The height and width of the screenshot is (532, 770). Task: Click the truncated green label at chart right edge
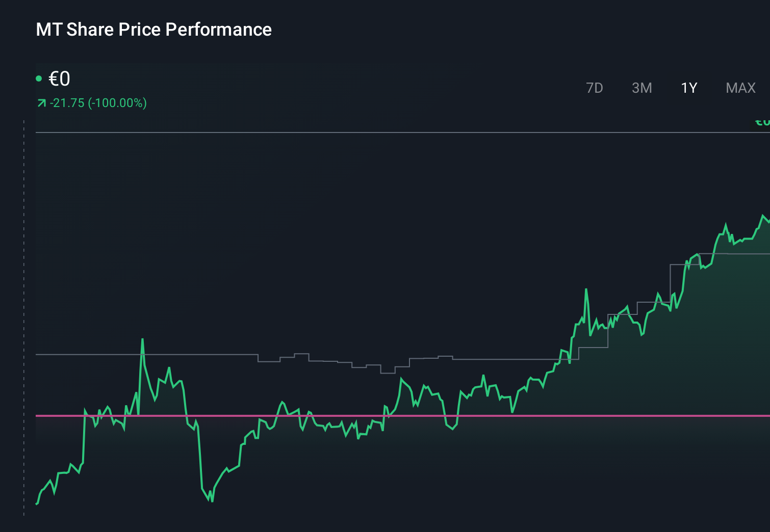point(762,121)
